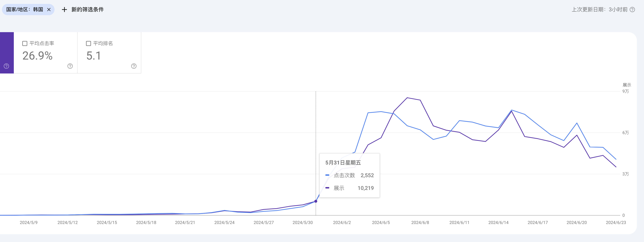Open help icon on purple metric card

click(x=7, y=66)
